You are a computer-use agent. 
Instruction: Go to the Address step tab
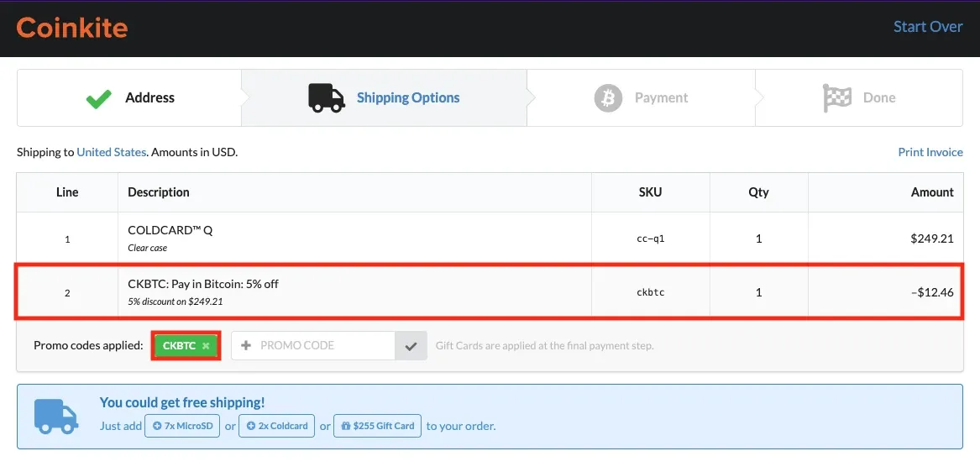tap(128, 98)
